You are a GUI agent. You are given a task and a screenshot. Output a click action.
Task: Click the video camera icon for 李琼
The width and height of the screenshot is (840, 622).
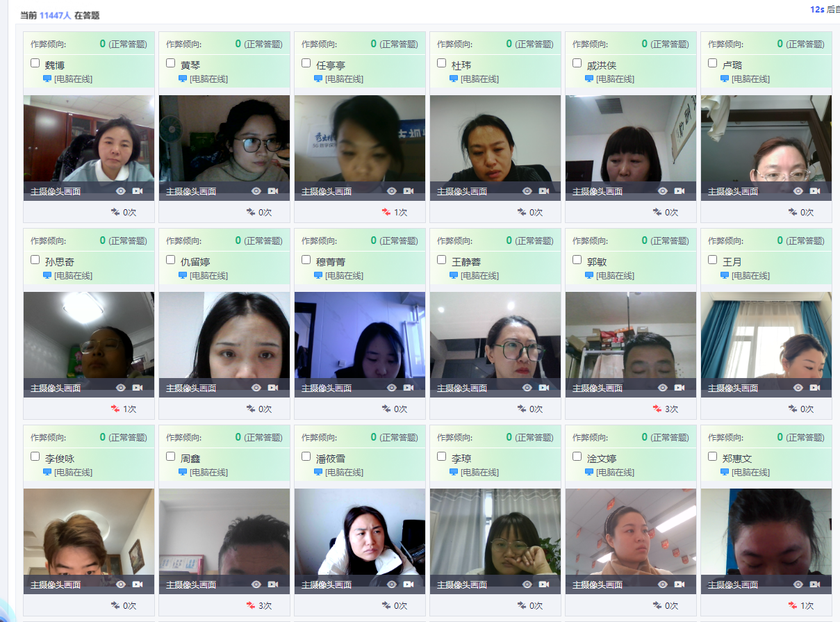tap(544, 584)
